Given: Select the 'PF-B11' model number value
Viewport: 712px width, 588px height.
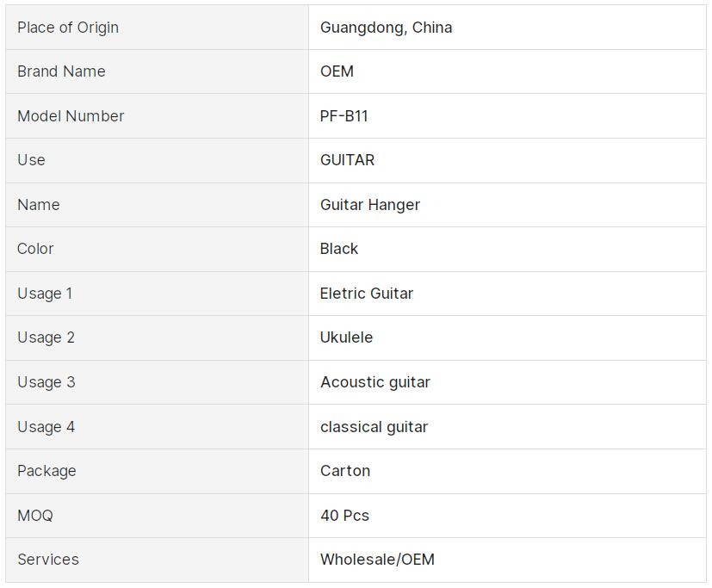Looking at the screenshot, I should 344,116.
